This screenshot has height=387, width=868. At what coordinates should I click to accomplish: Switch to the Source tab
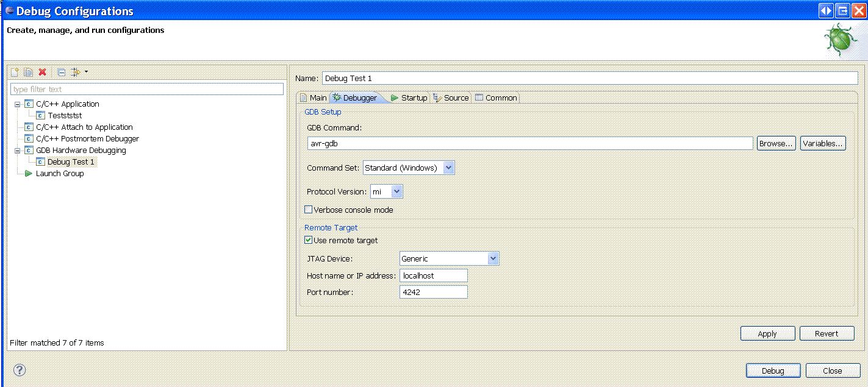point(451,98)
